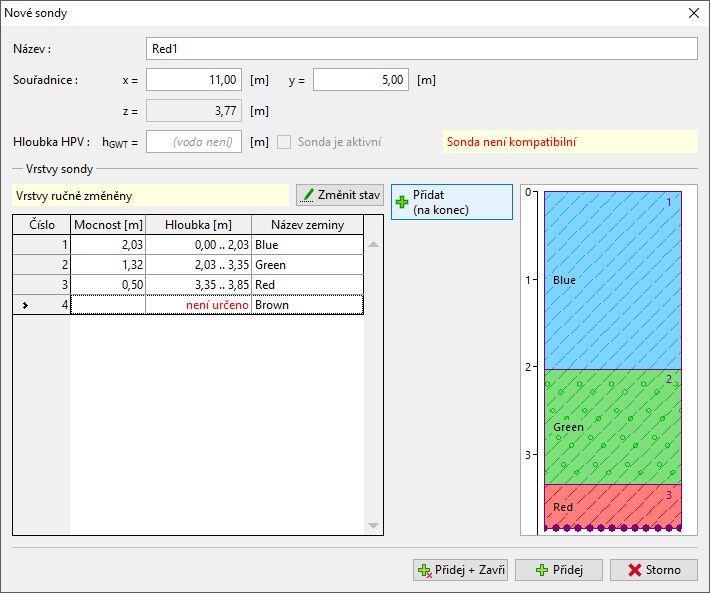Select row number 2 in layers table
Viewport: 710px width, 593px height.
[x=42, y=265]
